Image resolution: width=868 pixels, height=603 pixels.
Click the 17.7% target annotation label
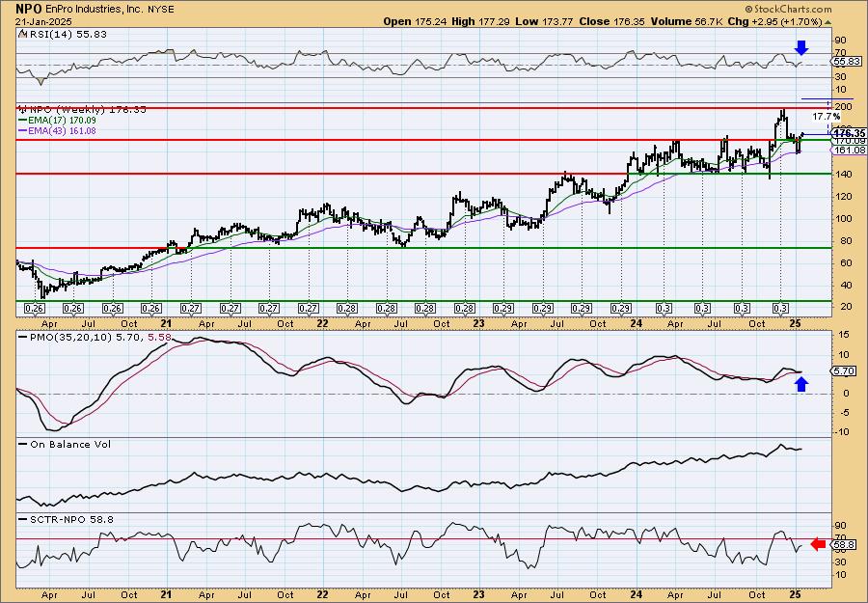(826, 117)
